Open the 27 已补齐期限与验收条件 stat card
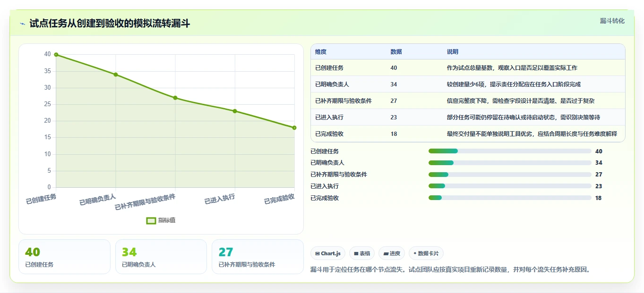This screenshot has height=293, width=644. [258, 257]
